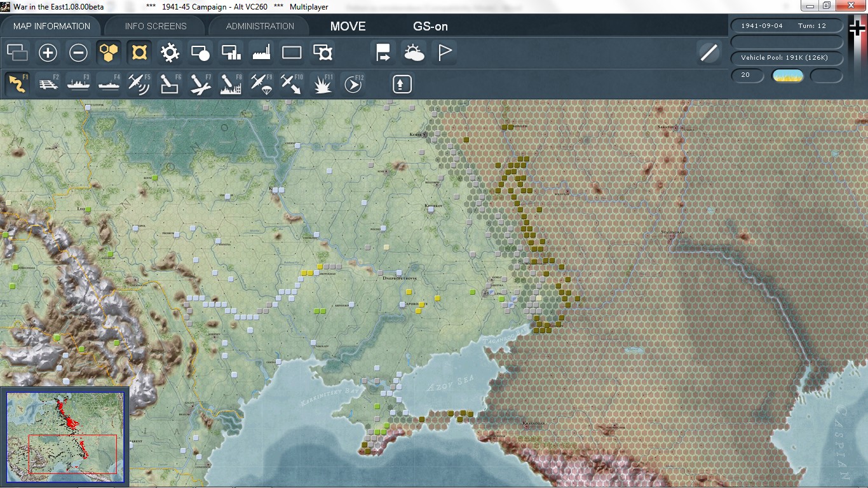
Task: Click the wheat field ground condition indicator
Action: (787, 76)
